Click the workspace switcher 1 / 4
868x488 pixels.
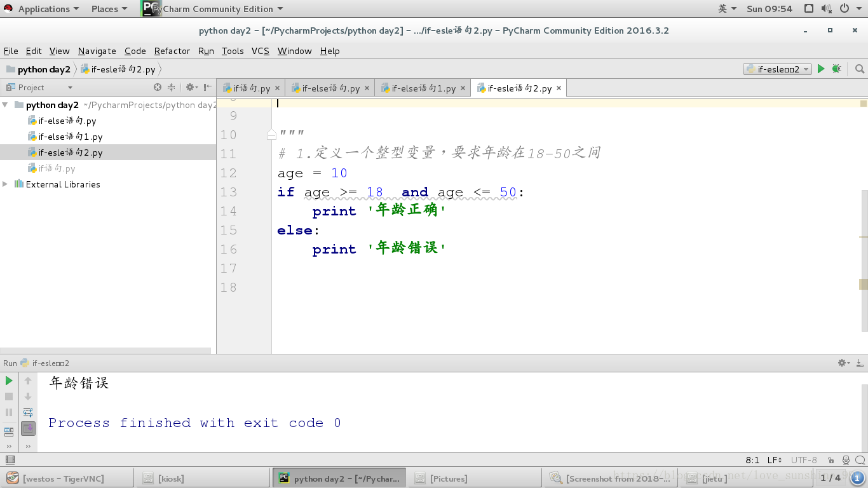(x=830, y=478)
